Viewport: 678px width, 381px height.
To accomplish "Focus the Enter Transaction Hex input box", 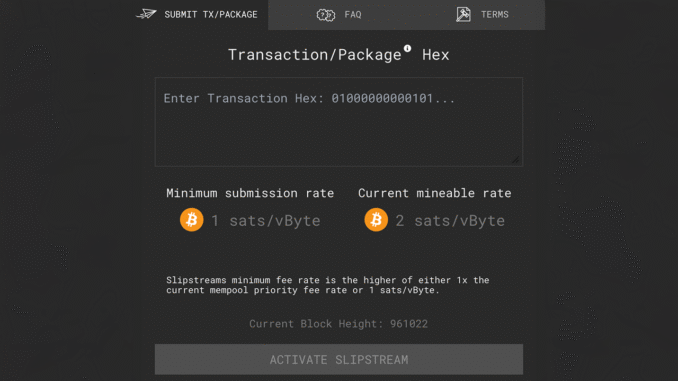I will [339, 122].
